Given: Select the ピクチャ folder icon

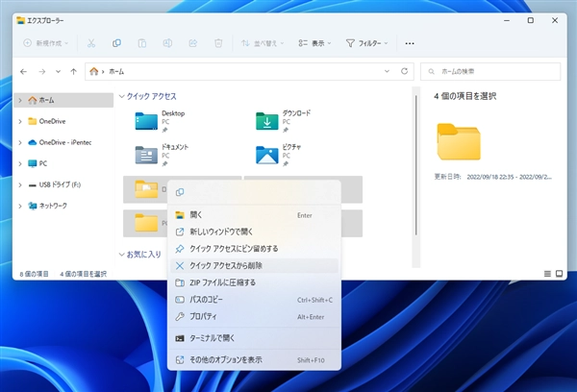Looking at the screenshot, I should click(x=266, y=155).
